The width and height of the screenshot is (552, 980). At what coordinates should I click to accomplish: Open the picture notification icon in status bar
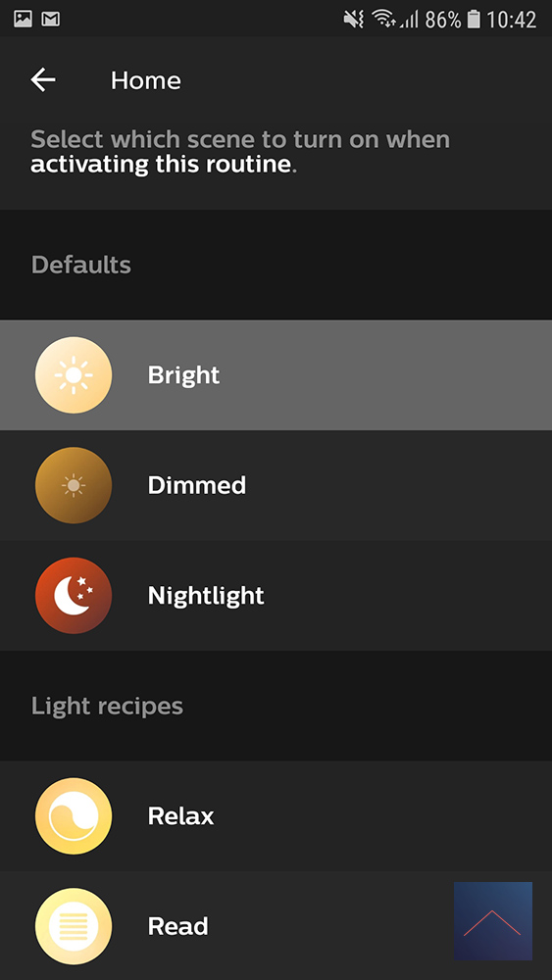point(24,20)
